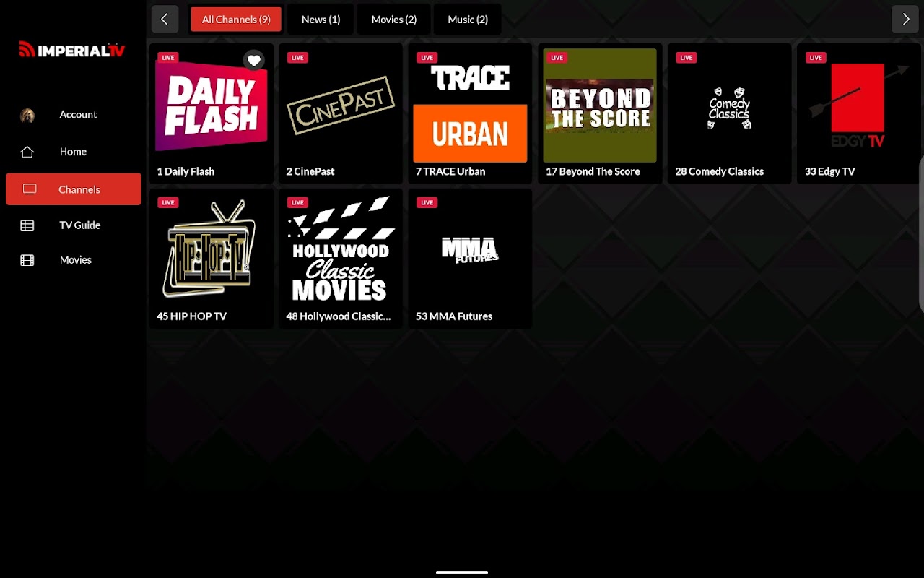This screenshot has width=924, height=578.
Task: Open the Hollywood Classic Movies channel thumbnail
Action: pos(341,250)
